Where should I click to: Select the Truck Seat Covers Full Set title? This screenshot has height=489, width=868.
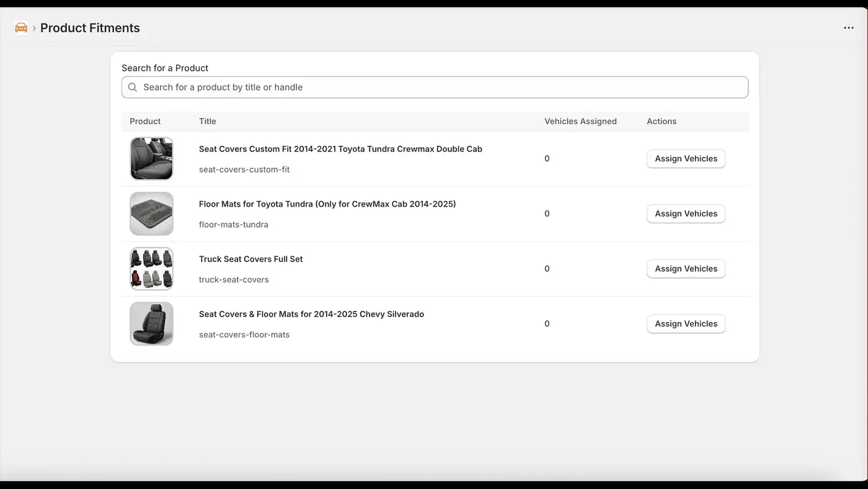250,259
